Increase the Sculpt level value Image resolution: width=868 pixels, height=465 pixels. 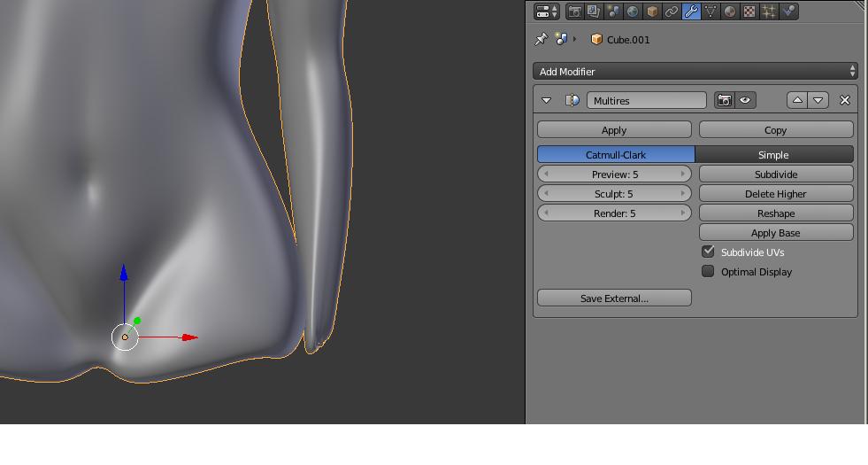(682, 193)
